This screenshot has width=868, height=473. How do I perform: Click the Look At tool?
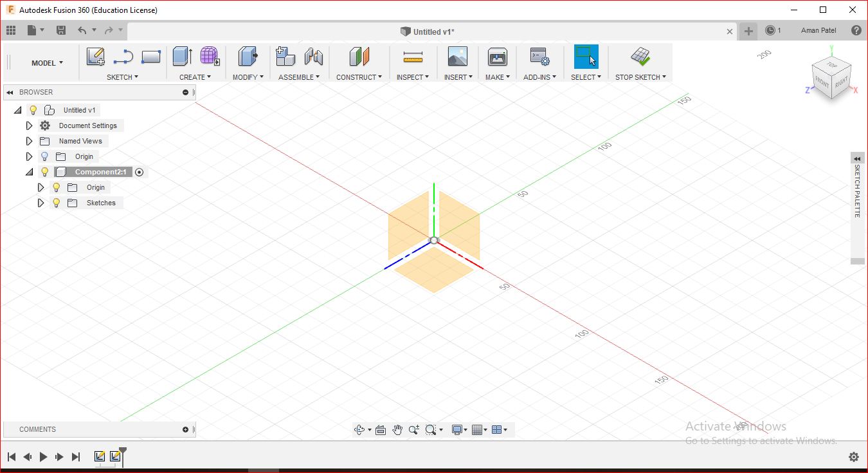point(380,430)
